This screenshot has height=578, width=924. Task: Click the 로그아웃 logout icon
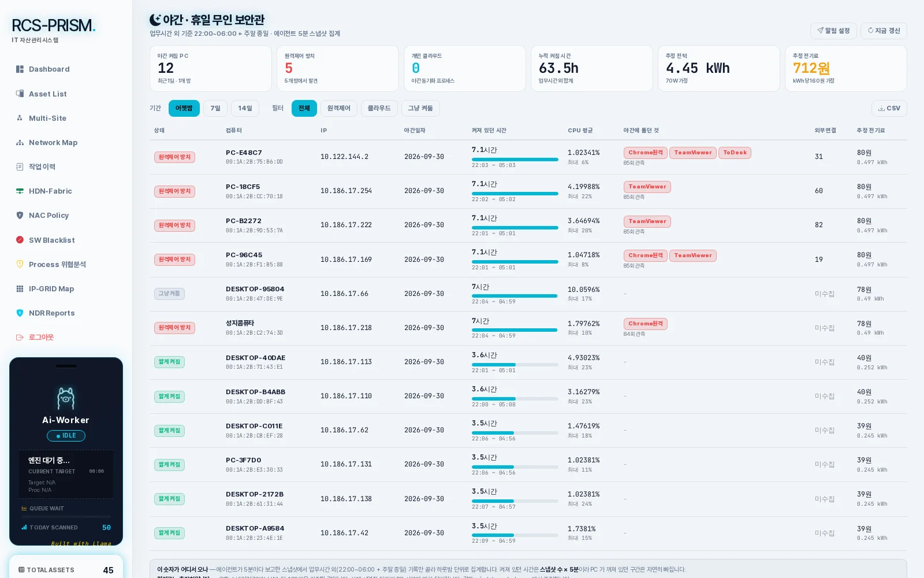pos(20,338)
